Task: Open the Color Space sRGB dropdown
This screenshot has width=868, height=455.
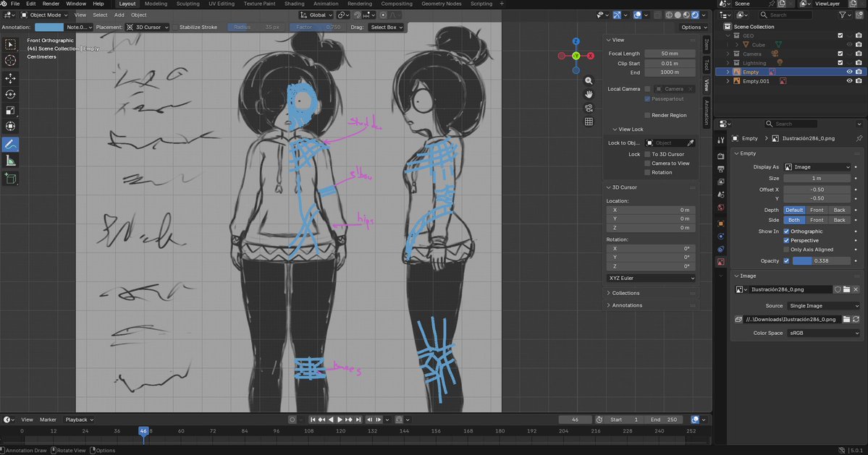Action: pyautogui.click(x=823, y=333)
